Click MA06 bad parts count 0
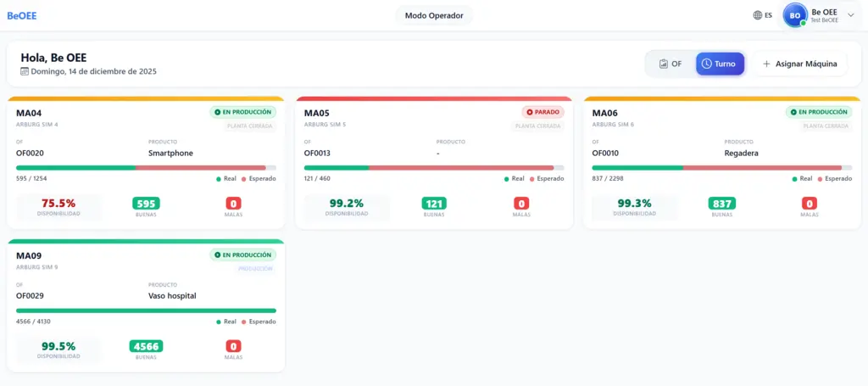Image resolution: width=868 pixels, height=386 pixels. pyautogui.click(x=810, y=204)
